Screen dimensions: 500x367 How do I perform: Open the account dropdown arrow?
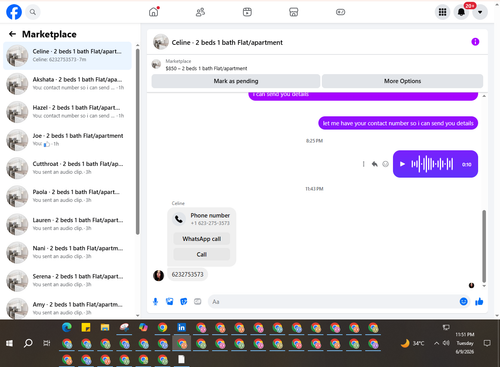480,12
